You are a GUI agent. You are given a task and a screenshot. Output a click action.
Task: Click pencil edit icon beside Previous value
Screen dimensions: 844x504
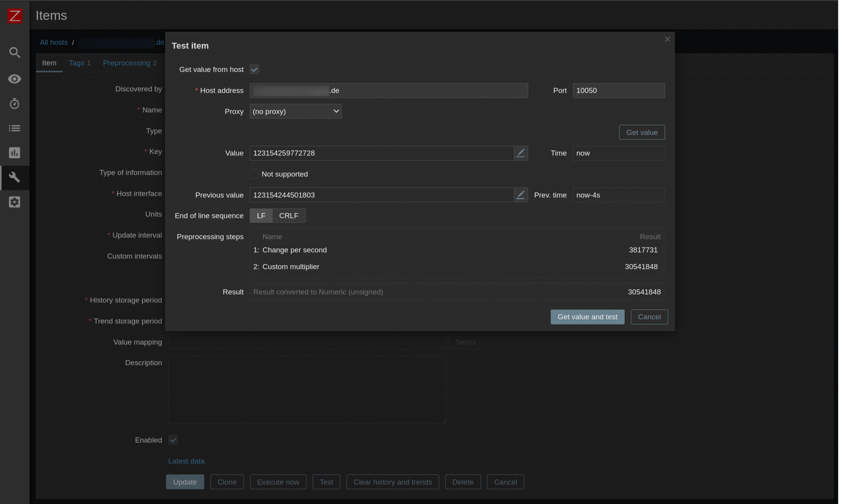[521, 195]
